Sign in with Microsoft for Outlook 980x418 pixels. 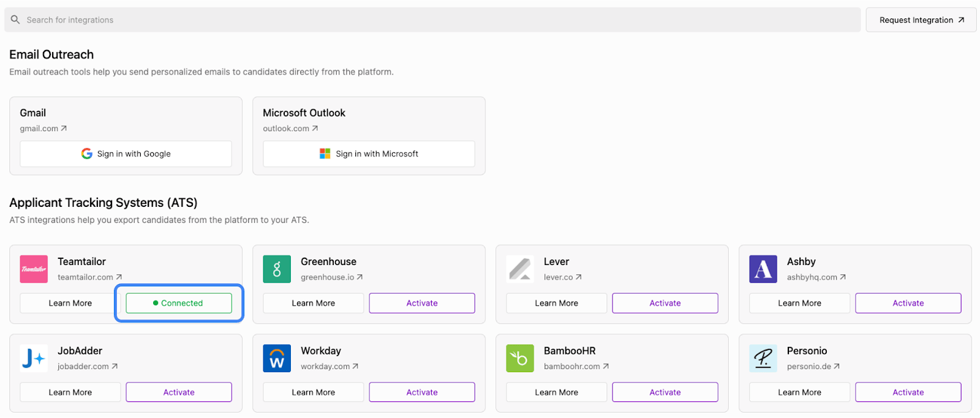369,154
